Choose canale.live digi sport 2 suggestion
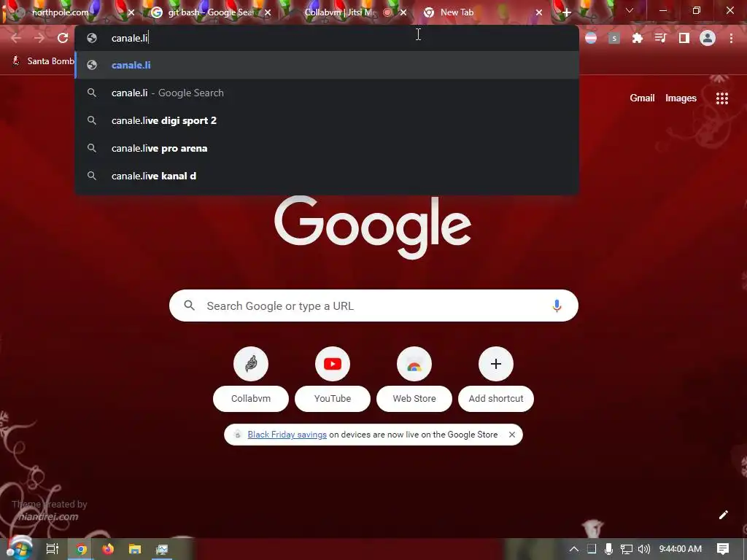 [327, 120]
